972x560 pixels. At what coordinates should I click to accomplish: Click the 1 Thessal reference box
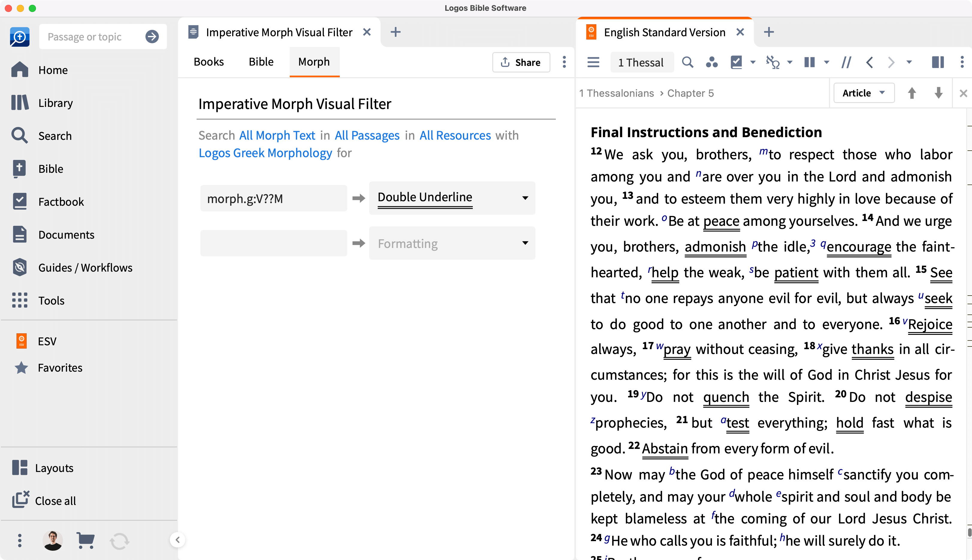pos(642,62)
